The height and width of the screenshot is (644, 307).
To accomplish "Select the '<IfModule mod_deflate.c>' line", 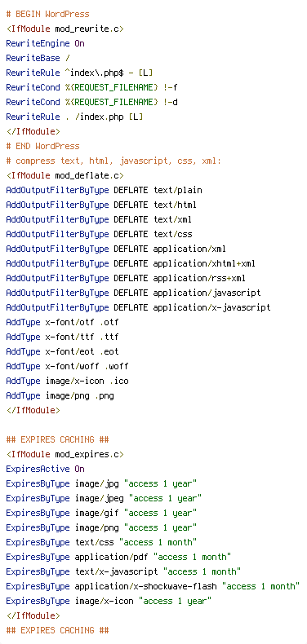I will tap(65, 176).
